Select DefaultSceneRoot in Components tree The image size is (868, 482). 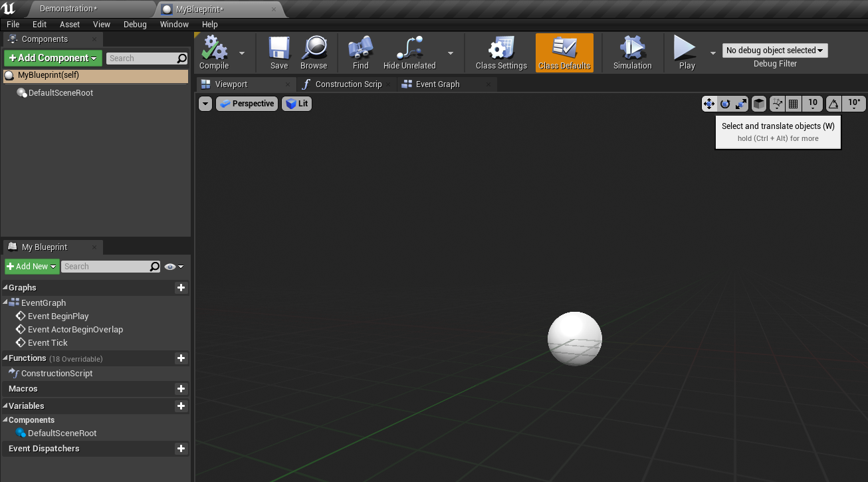pyautogui.click(x=60, y=93)
